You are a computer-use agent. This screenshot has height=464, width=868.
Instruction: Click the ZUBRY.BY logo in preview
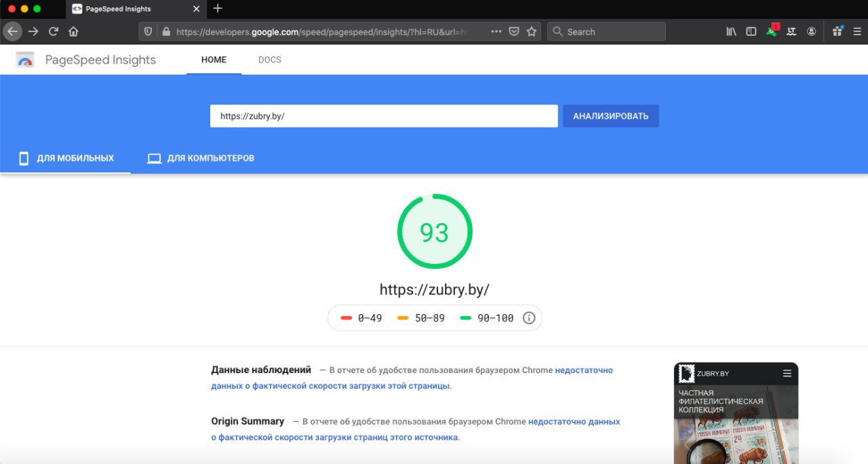coord(687,372)
